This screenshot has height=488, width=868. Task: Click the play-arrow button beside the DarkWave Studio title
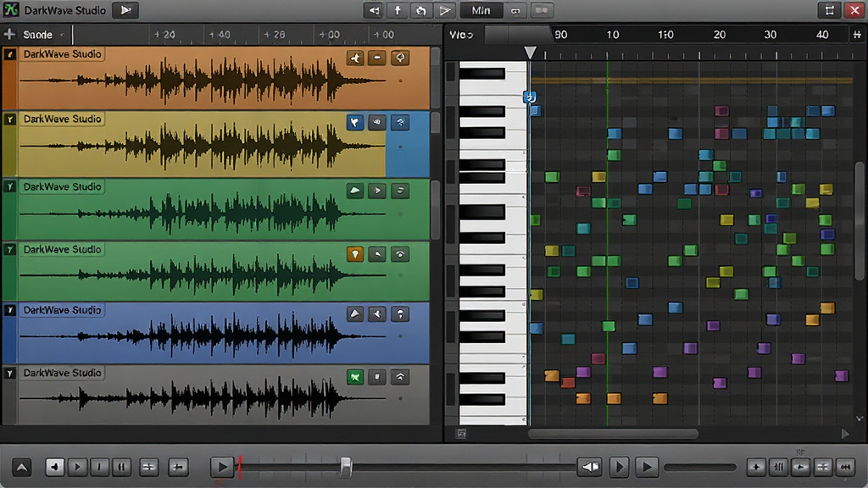click(x=125, y=10)
